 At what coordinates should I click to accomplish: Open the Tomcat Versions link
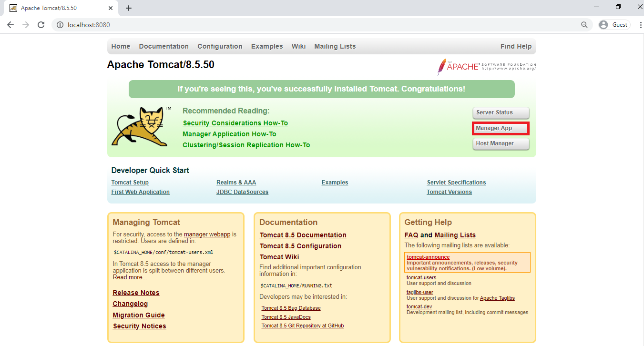click(449, 192)
